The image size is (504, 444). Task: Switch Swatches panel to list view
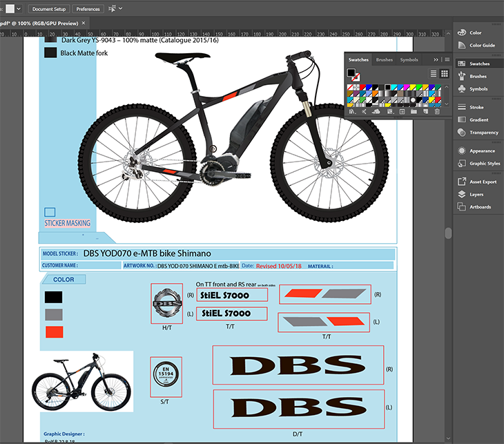click(x=434, y=74)
